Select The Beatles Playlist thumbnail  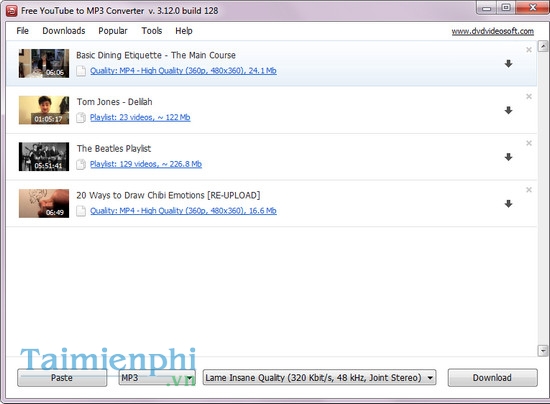[44, 157]
